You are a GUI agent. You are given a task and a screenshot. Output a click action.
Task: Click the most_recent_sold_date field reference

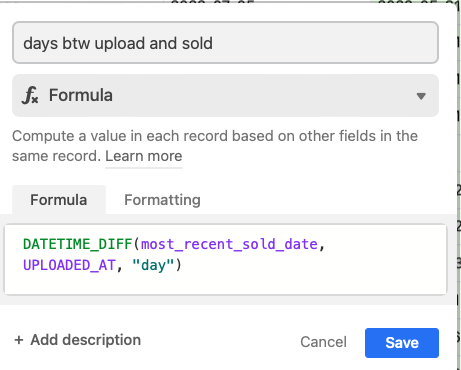[229, 245]
